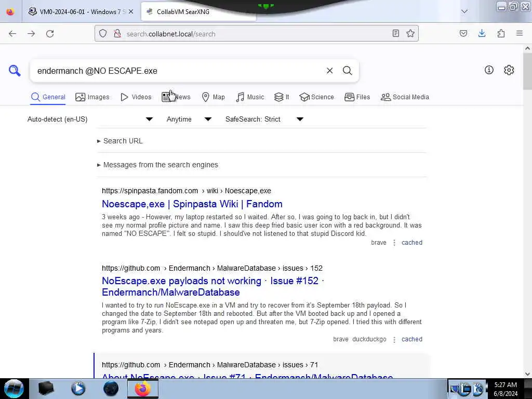Go back with browser back arrow
Image resolution: width=532 pixels, height=399 pixels.
point(12,34)
